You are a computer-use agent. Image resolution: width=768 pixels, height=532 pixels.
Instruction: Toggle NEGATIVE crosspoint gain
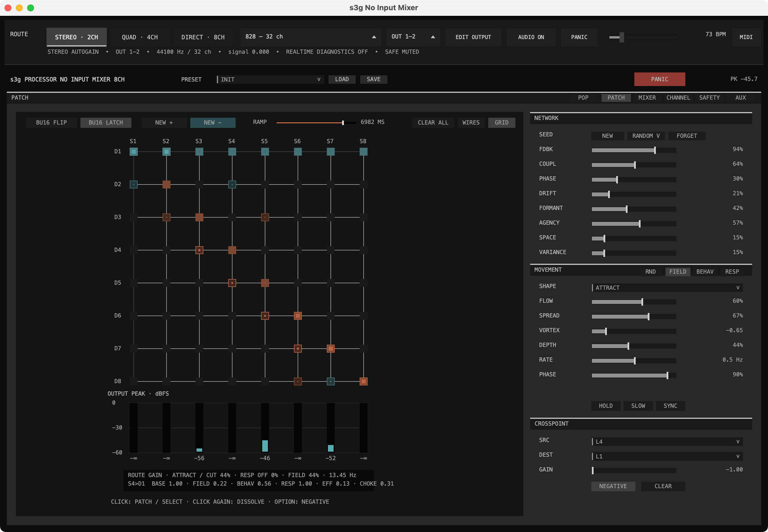click(x=613, y=486)
